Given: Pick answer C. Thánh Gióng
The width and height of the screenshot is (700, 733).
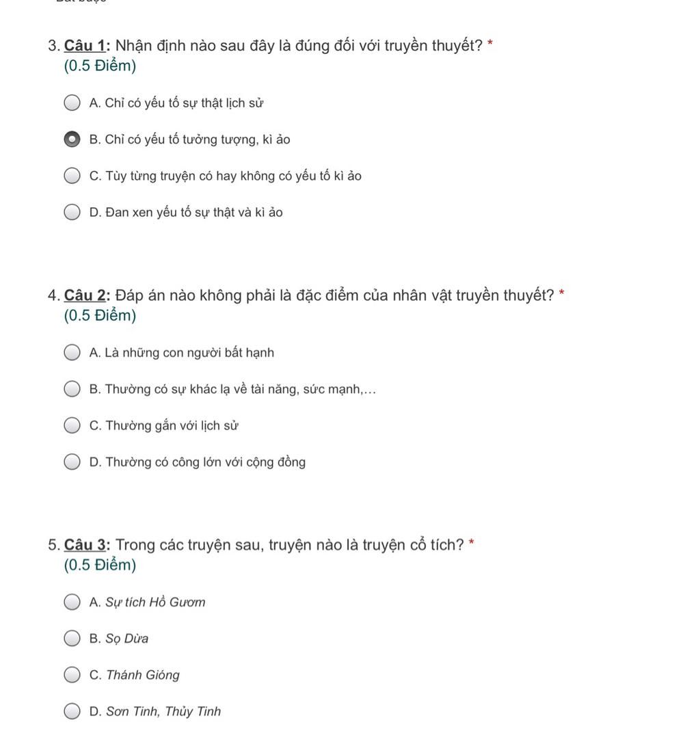Looking at the screenshot, I should pyautogui.click(x=72, y=675).
